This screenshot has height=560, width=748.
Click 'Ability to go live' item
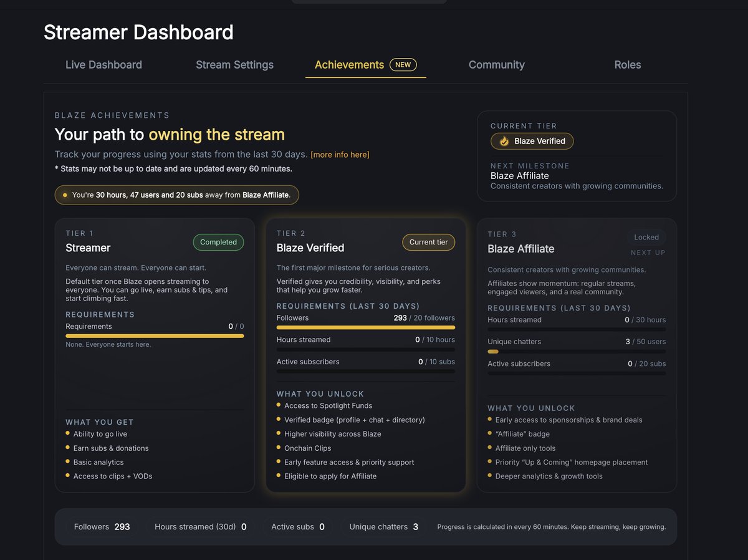click(100, 434)
